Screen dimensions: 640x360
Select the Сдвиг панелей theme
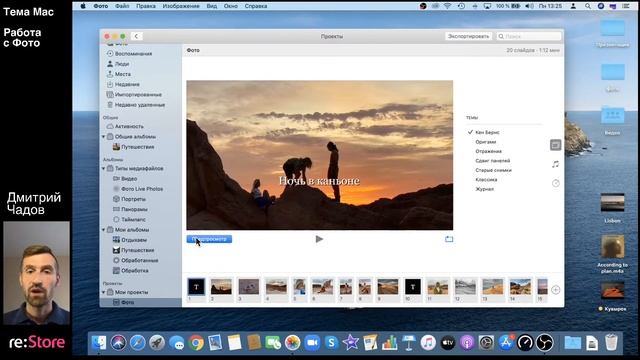click(x=493, y=161)
